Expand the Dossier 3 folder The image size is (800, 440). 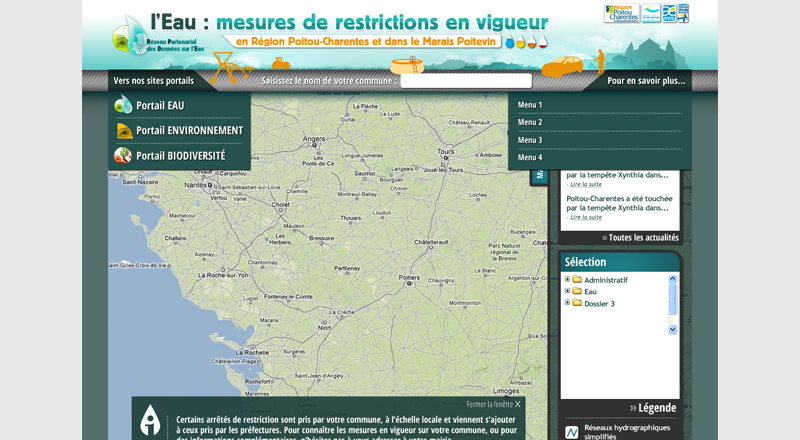(567, 303)
